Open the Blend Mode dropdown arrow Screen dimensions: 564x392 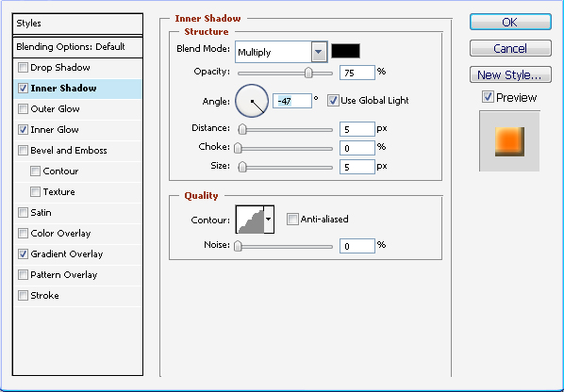click(x=319, y=52)
